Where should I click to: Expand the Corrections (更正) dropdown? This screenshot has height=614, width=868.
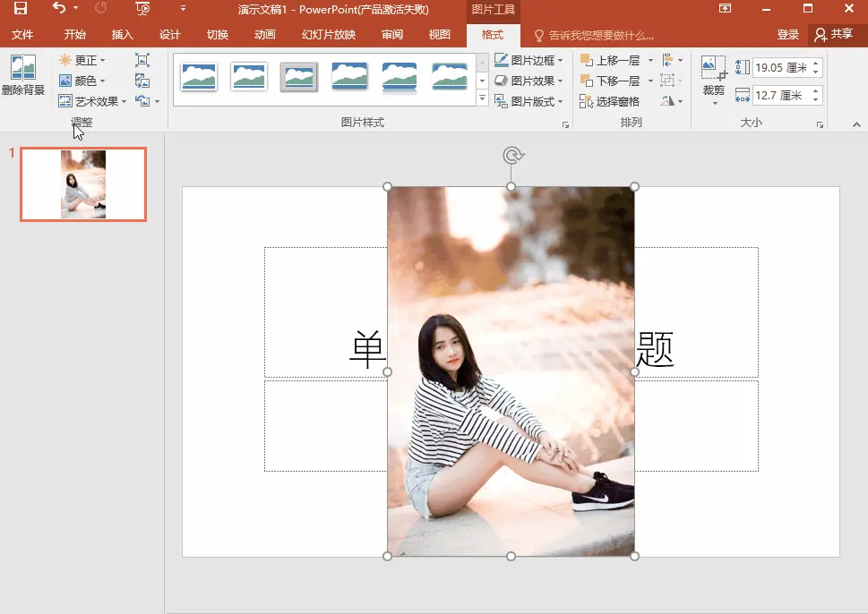click(x=82, y=60)
